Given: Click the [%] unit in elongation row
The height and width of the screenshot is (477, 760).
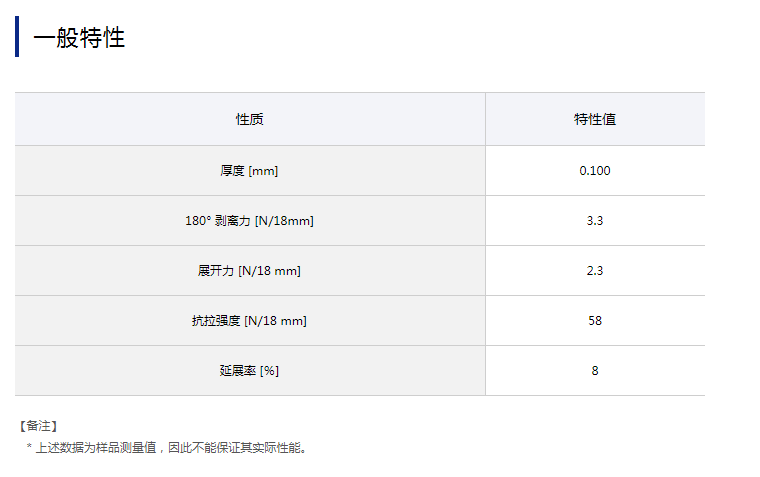Looking at the screenshot, I should coord(269,371).
